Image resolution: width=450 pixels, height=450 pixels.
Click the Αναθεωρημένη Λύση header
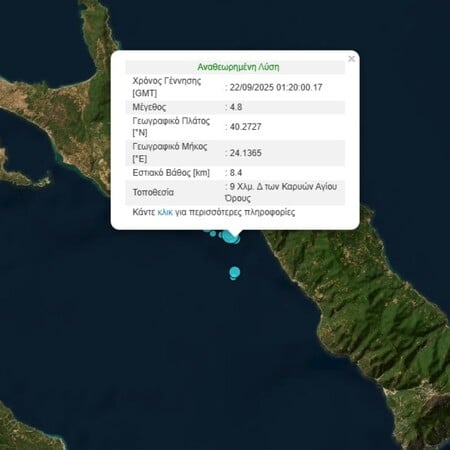(x=238, y=67)
